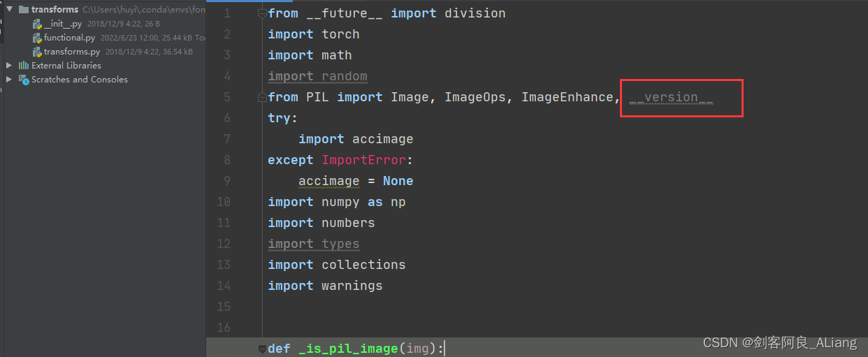Click the __init__.py Python file icon
868x357 pixels.
coord(37,24)
